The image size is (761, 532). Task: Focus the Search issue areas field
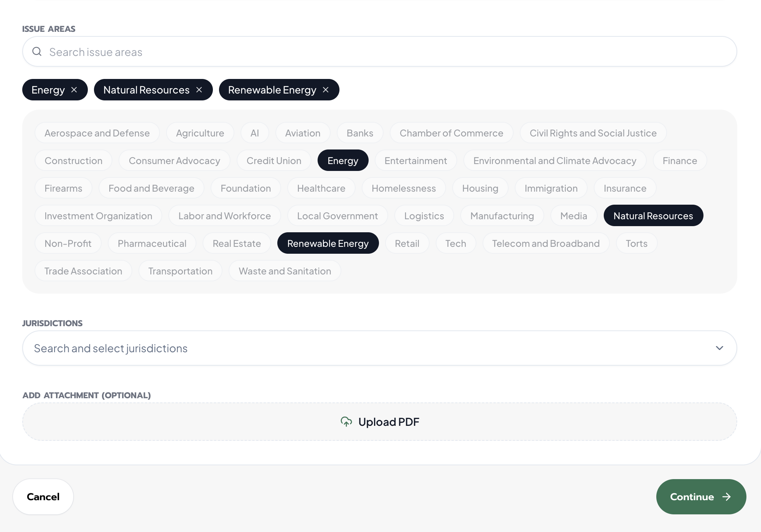tap(379, 51)
